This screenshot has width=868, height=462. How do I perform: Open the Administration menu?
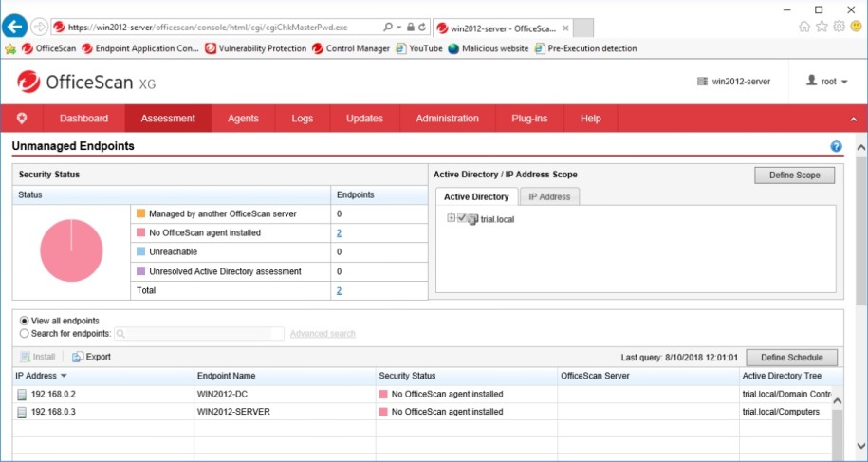pyautogui.click(x=448, y=119)
